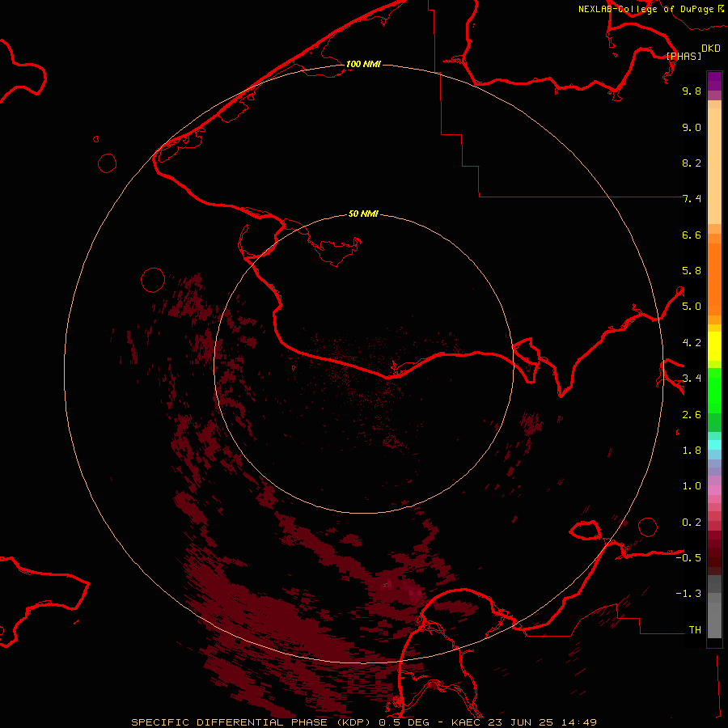
Task: Click the 0.2 legend value
Action: 692,523
